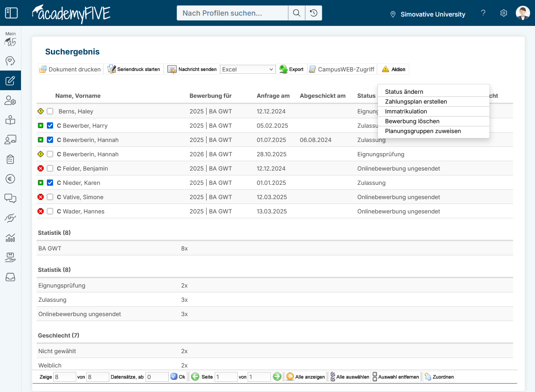Image resolution: width=535 pixels, height=392 pixels.
Task: Open the settings gear icon
Action: (504, 13)
